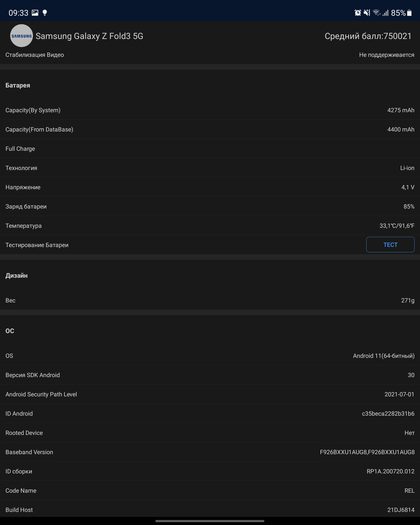Tap the Samsung logo avatar
This screenshot has width=420, height=525.
(21, 36)
